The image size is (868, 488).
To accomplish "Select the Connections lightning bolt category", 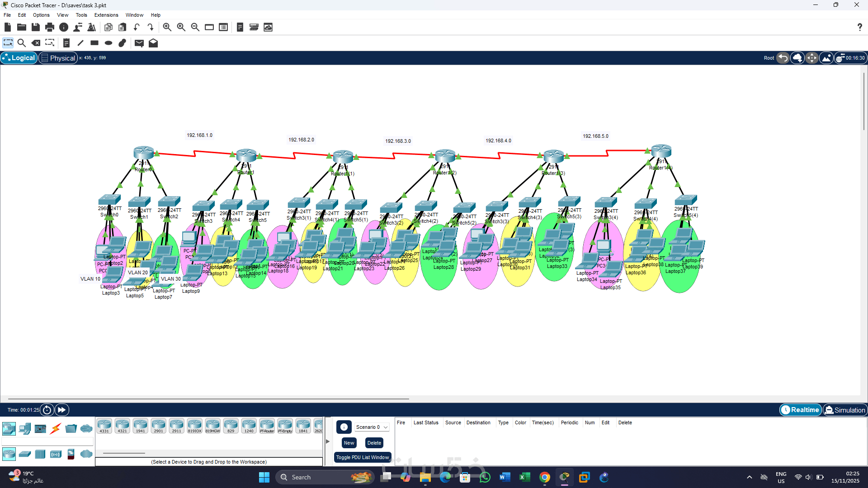I will click(56, 428).
